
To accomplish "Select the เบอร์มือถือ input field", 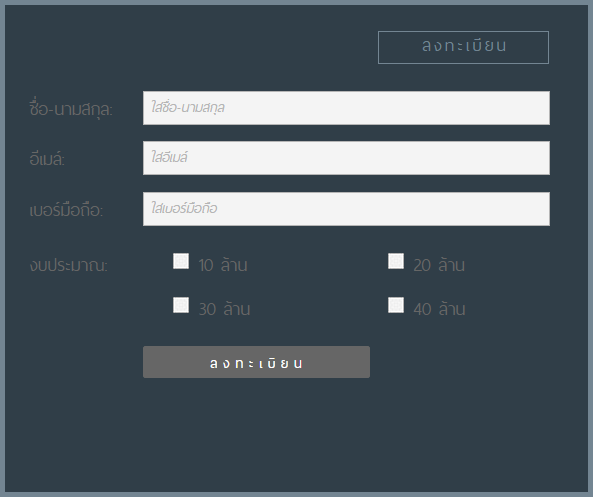I will [x=346, y=209].
